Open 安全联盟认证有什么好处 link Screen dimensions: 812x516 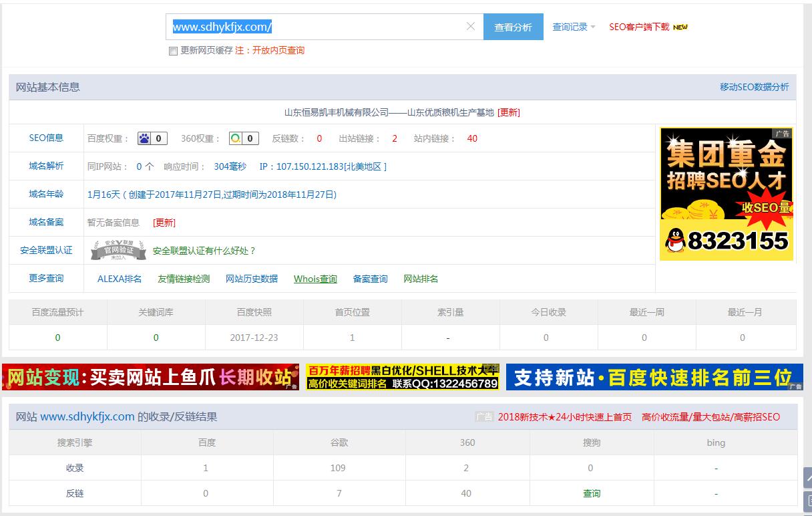[204, 251]
